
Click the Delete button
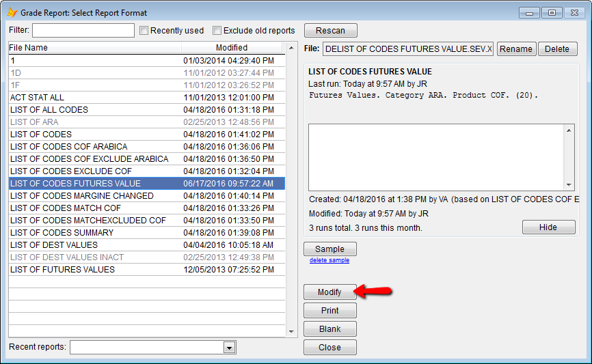(x=557, y=49)
